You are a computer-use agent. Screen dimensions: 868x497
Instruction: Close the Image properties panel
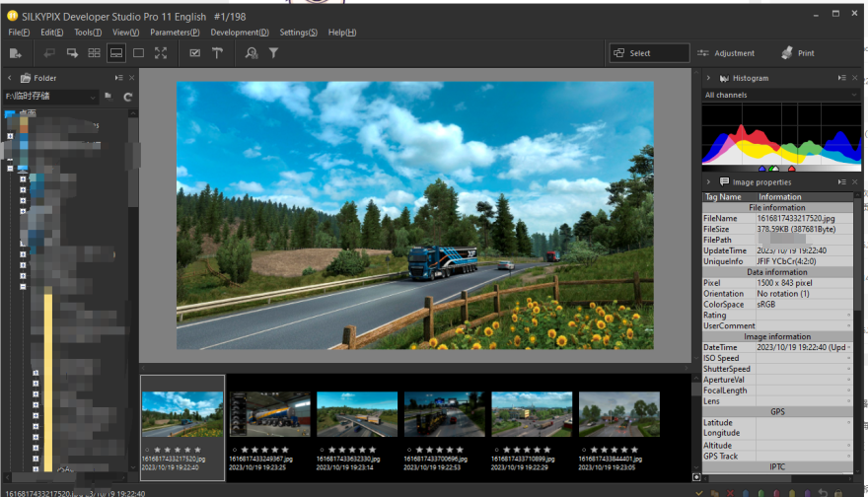pos(855,182)
